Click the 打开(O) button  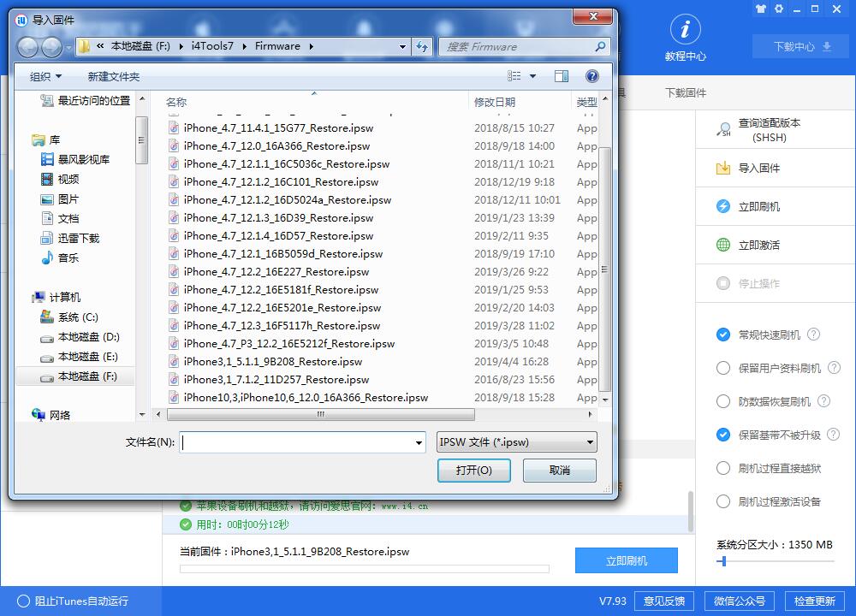click(x=474, y=471)
